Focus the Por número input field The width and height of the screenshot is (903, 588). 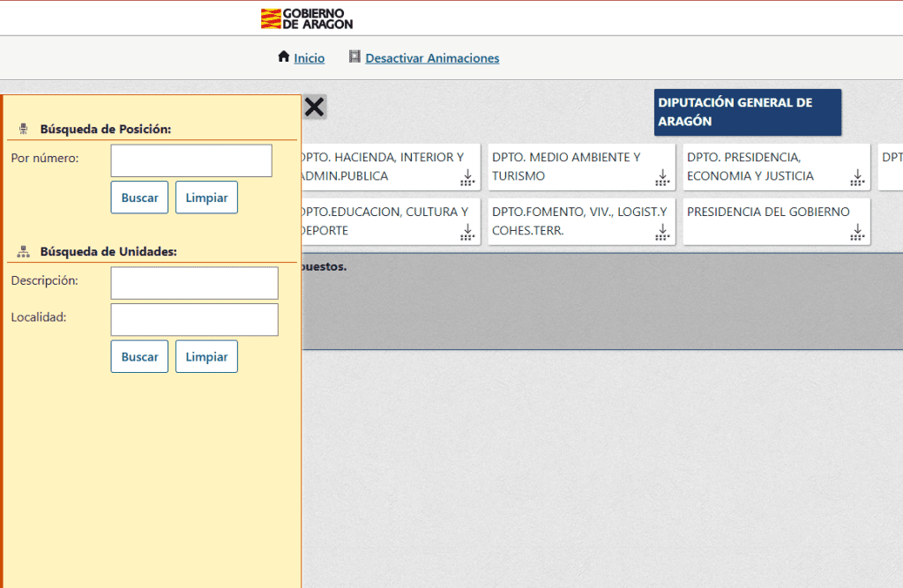click(x=191, y=160)
